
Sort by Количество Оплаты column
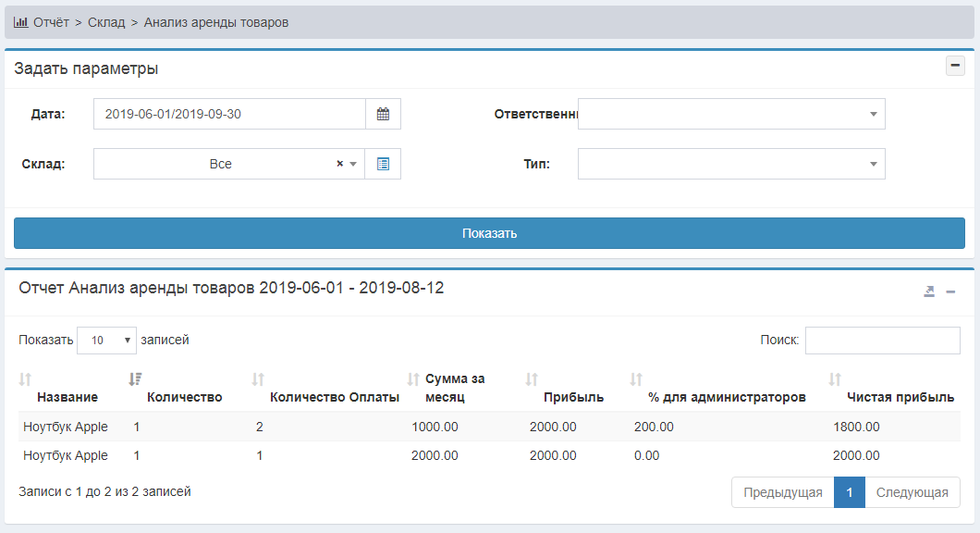pos(334,397)
